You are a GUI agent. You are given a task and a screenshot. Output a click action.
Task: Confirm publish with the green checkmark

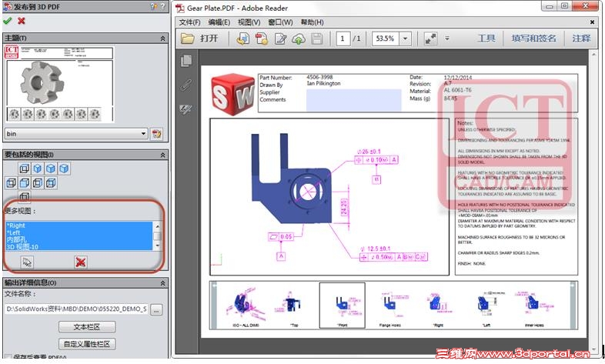tap(8, 21)
